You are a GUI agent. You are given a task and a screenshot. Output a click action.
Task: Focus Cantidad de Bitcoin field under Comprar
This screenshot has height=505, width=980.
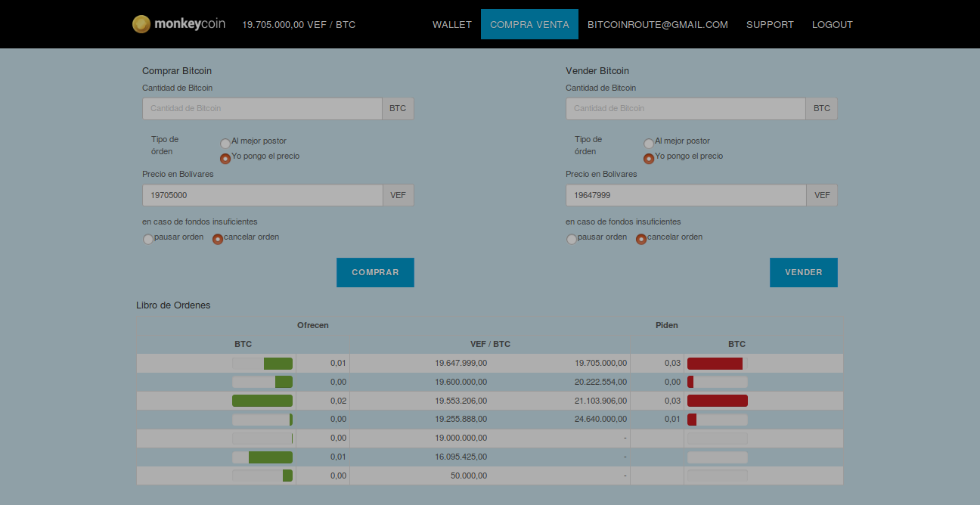(262, 108)
